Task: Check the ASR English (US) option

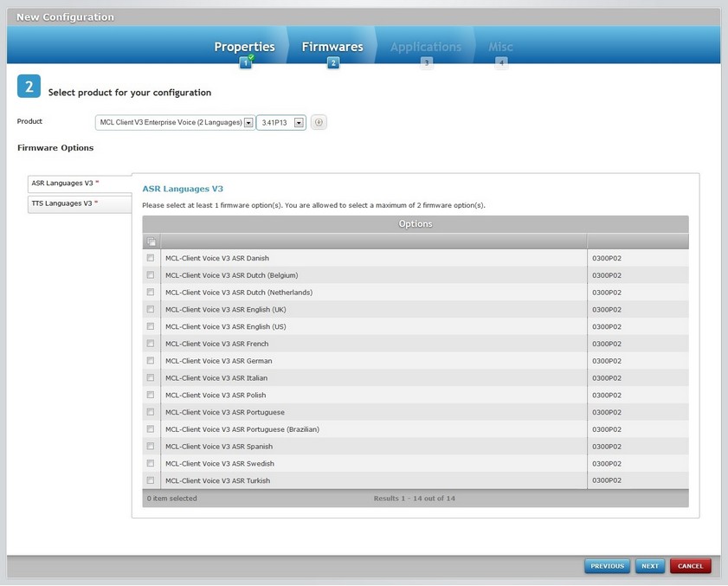Action: coord(151,326)
